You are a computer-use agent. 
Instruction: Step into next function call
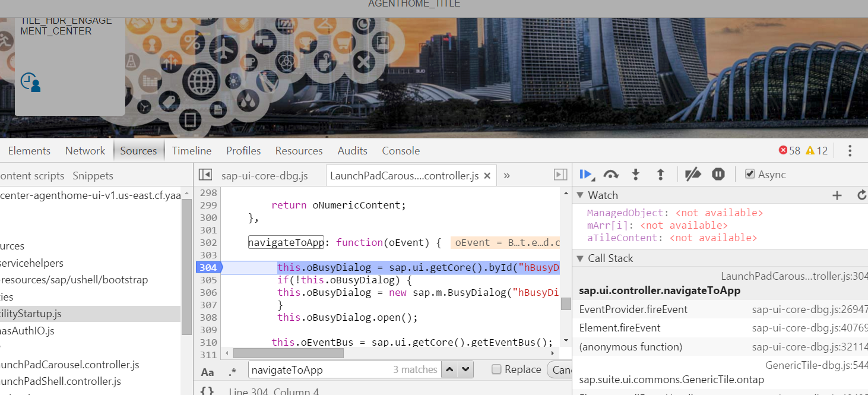(635, 174)
